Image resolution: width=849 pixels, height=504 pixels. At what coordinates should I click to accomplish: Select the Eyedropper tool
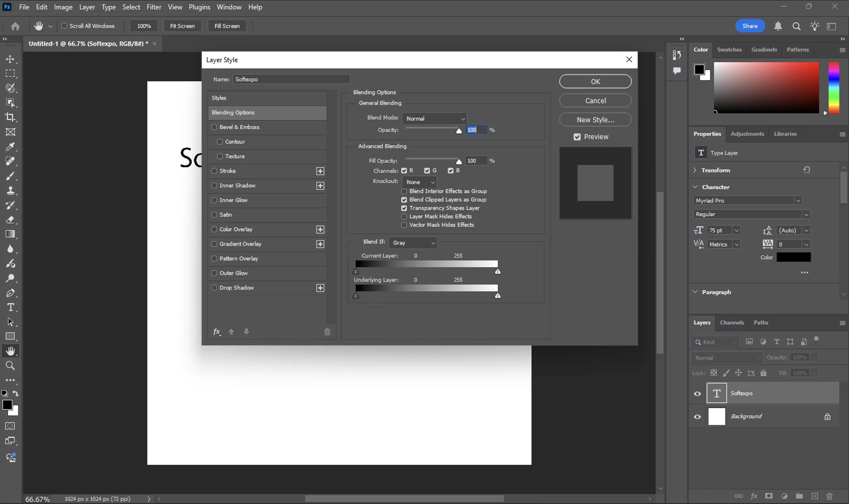click(x=10, y=146)
